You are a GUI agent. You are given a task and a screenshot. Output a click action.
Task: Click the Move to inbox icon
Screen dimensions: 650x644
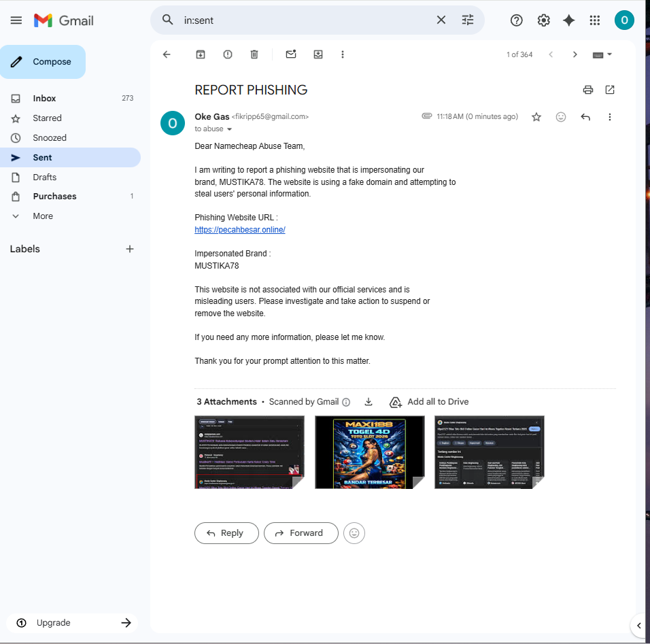[318, 54]
